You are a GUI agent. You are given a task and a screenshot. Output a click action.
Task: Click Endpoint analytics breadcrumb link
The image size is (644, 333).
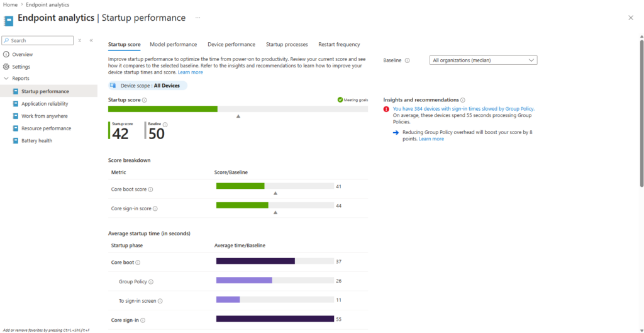pyautogui.click(x=48, y=4)
